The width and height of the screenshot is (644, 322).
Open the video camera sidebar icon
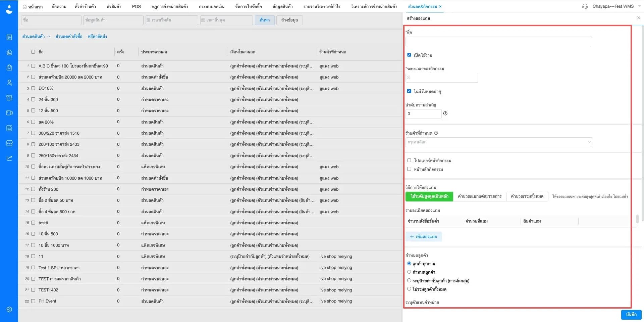[x=9, y=113]
